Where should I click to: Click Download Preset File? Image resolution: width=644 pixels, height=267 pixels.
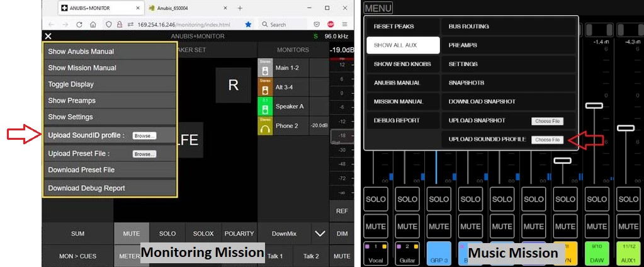point(110,170)
